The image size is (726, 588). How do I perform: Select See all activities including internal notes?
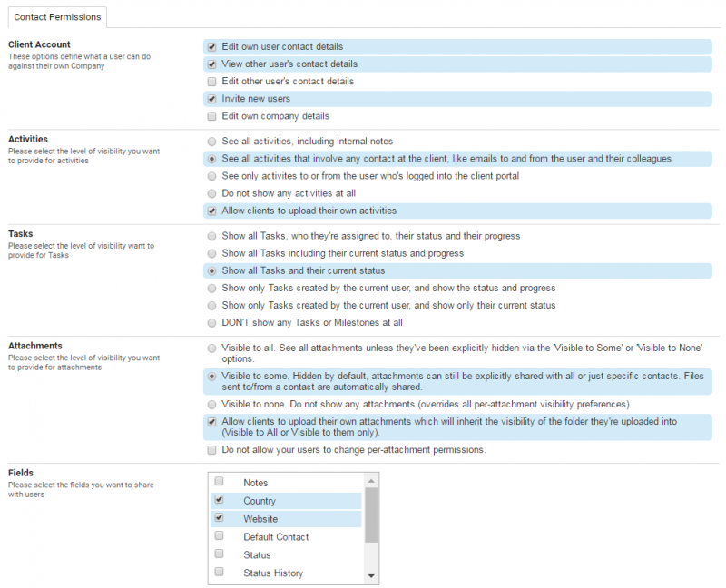tap(211, 142)
